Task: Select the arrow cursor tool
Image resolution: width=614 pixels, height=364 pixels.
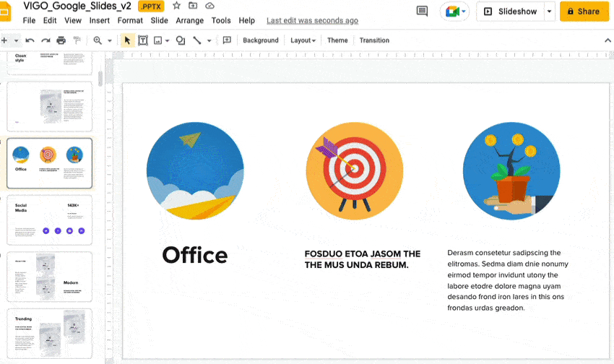Action: (x=127, y=40)
